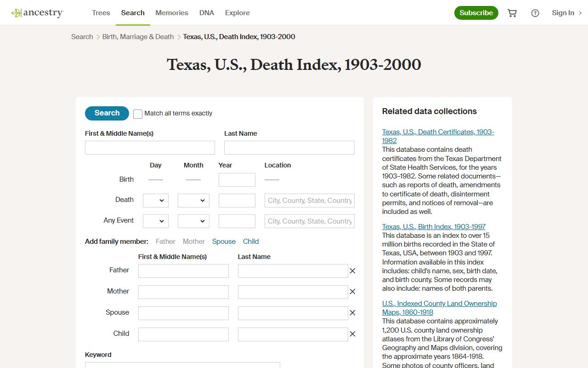
Task: Focus the Death location field
Action: [310, 201]
